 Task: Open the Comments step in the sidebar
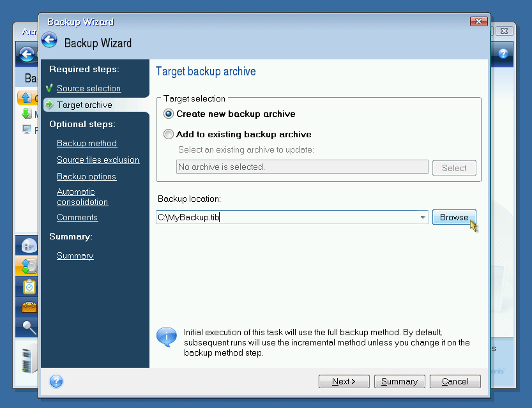pos(77,217)
